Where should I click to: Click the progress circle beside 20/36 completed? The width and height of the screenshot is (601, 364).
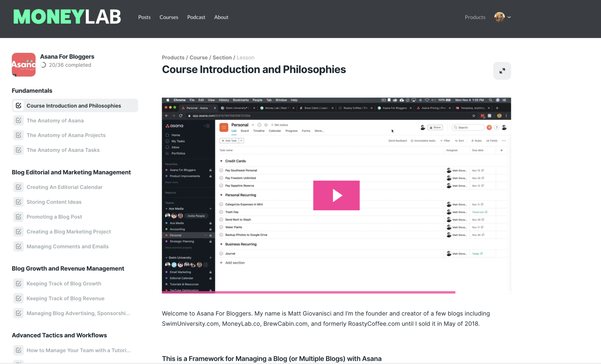tap(43, 65)
